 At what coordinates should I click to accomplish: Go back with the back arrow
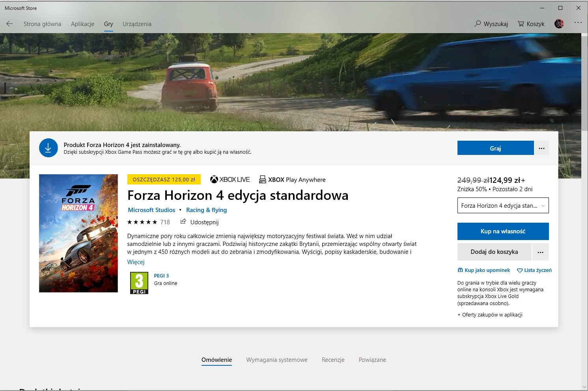(x=9, y=24)
